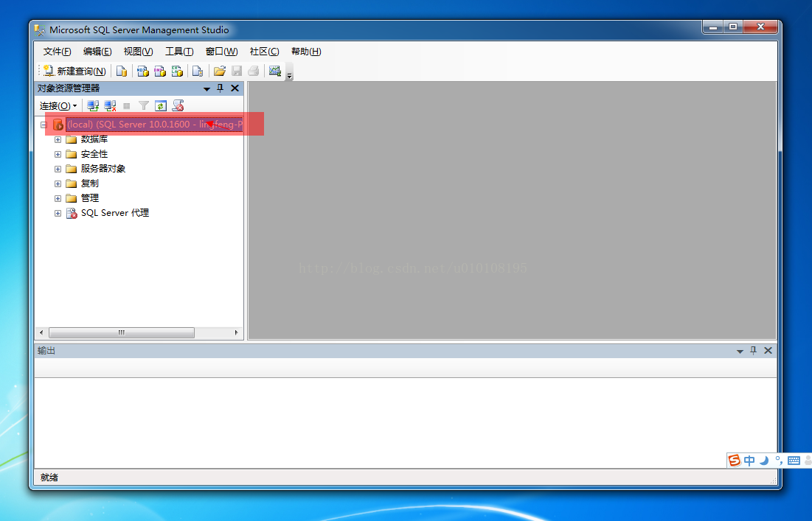Open the 帮助(H) menu
Image resolution: width=812 pixels, height=521 pixels.
click(x=306, y=52)
